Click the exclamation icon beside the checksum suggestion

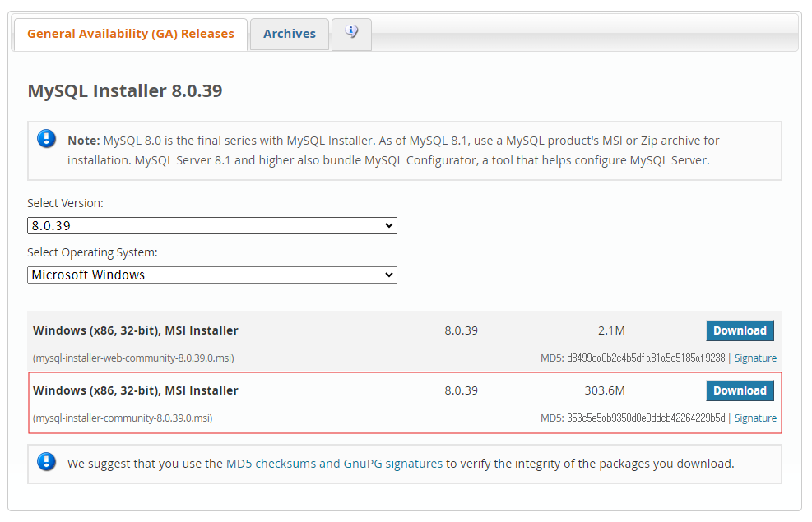click(47, 462)
